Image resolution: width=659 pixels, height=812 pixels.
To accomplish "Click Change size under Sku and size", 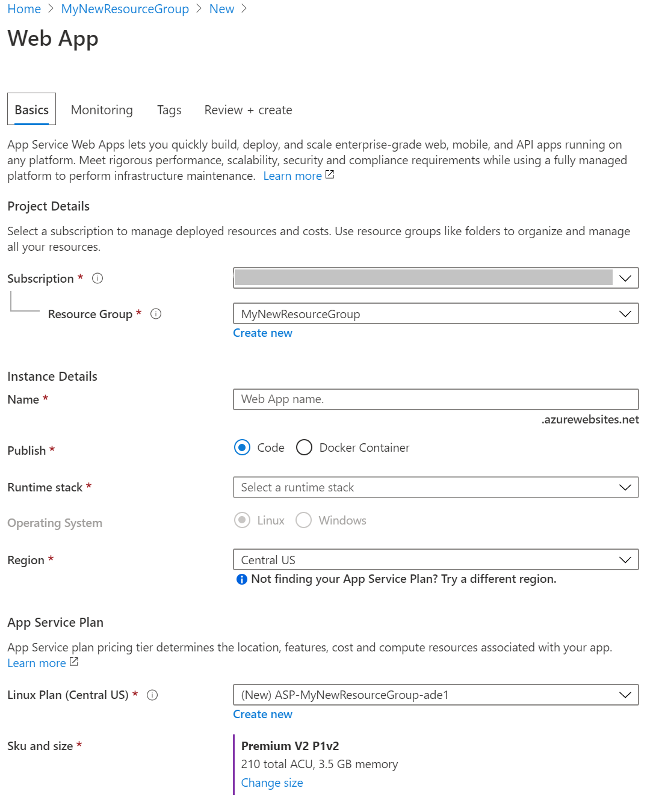I will 271,783.
